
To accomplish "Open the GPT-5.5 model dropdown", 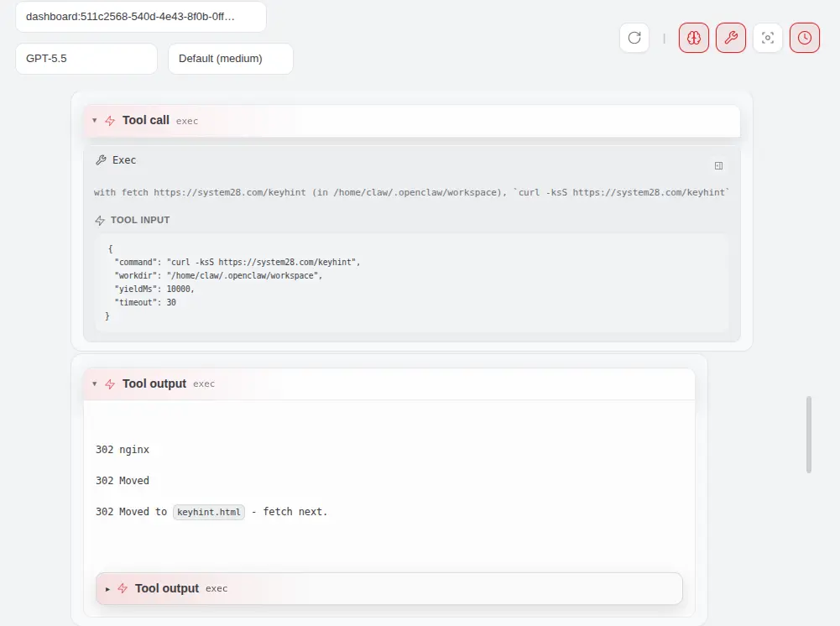I will 86,59.
